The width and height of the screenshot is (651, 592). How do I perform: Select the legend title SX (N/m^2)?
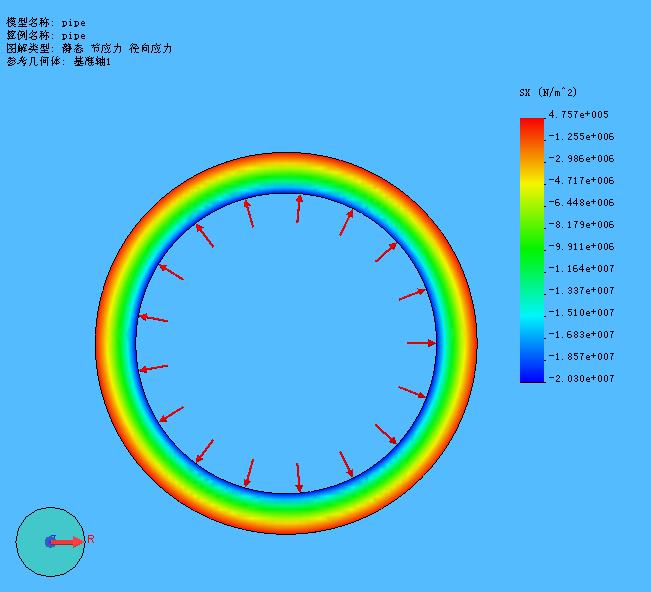[x=548, y=92]
